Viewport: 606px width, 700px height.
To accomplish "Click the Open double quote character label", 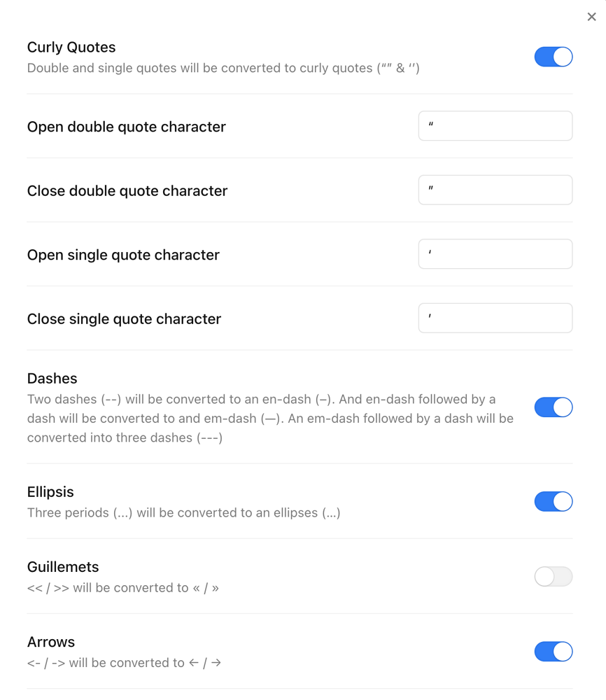I will [x=126, y=127].
